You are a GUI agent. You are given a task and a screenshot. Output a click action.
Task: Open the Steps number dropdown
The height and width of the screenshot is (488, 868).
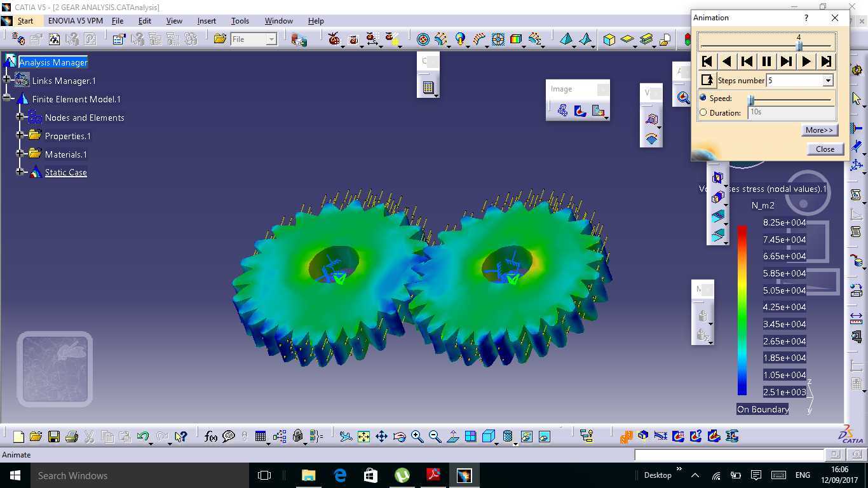point(827,81)
